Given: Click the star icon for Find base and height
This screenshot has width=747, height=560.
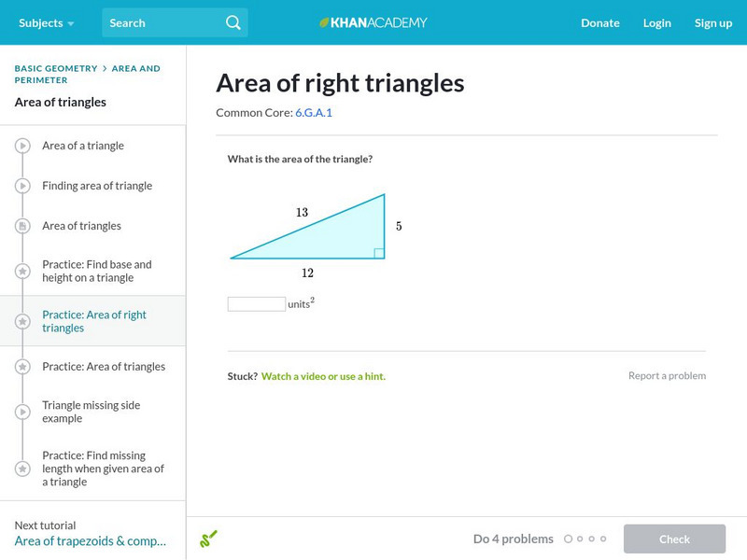Looking at the screenshot, I should click(x=22, y=272).
